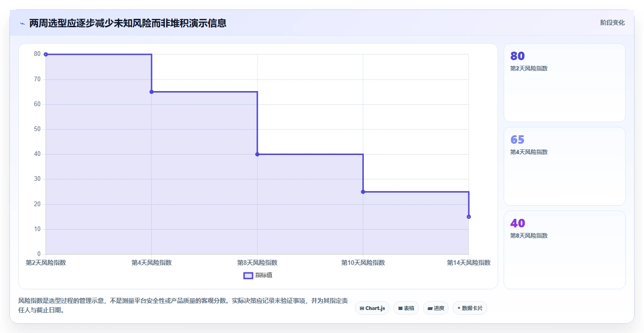The image size is (644, 333).
Task: Click the data point at 第2天风险指数
Action: tap(46, 54)
